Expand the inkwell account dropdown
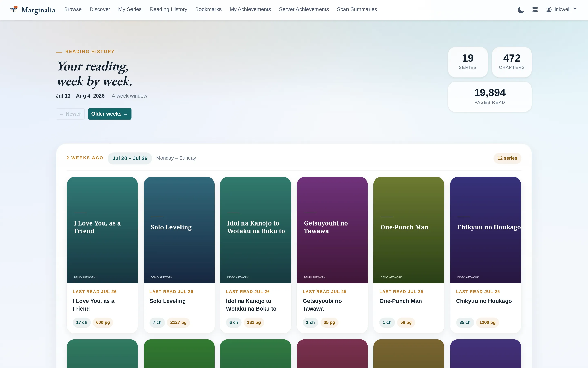588x368 pixels. [x=561, y=9]
